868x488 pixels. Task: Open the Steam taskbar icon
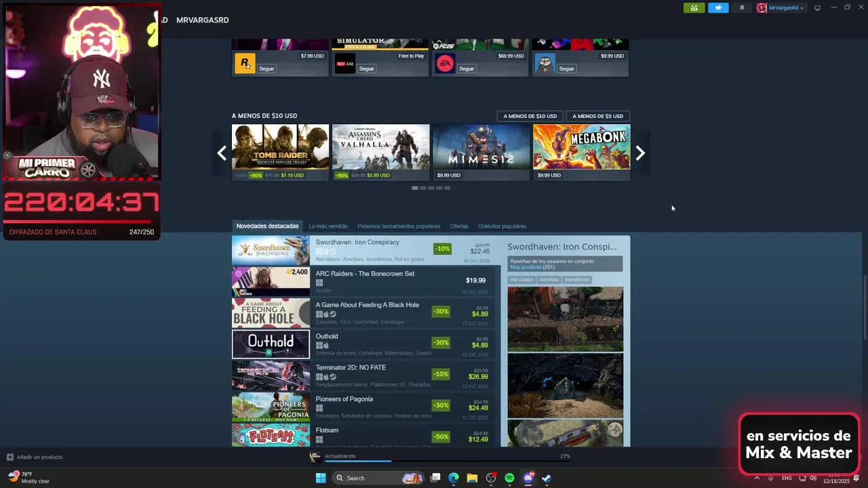pyautogui.click(x=547, y=478)
